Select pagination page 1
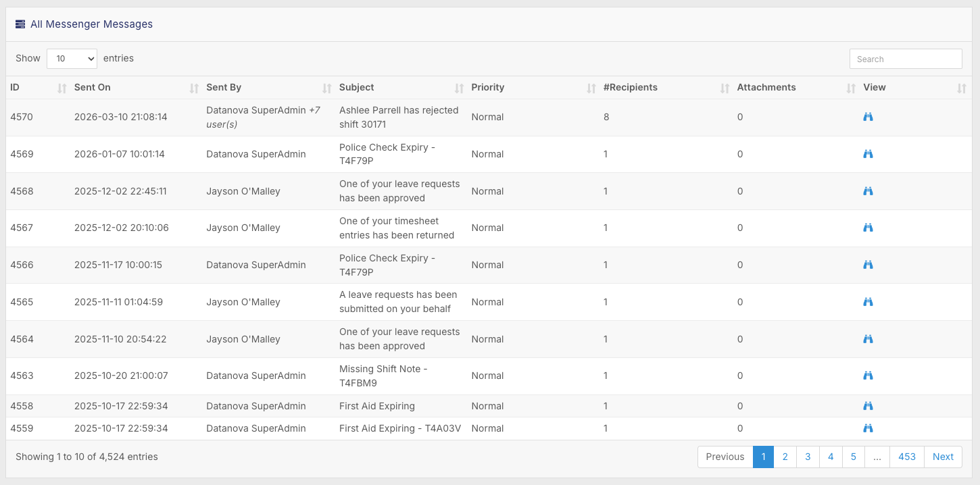Screen dimensions: 980x485 [x=763, y=457]
